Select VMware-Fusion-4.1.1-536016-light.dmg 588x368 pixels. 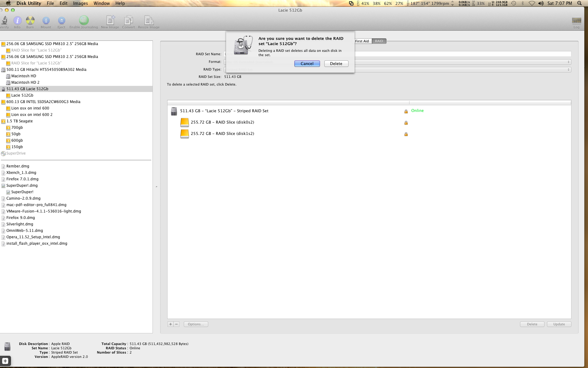click(43, 211)
